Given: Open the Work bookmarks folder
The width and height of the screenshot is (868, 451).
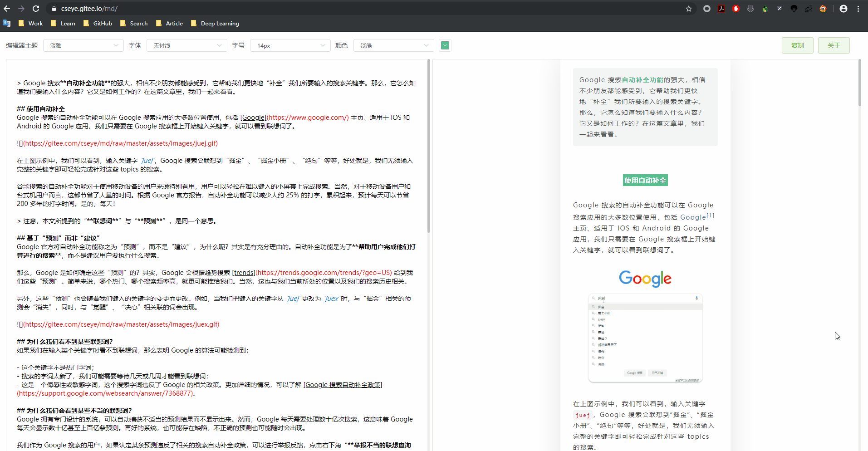Looking at the screenshot, I should [30, 23].
